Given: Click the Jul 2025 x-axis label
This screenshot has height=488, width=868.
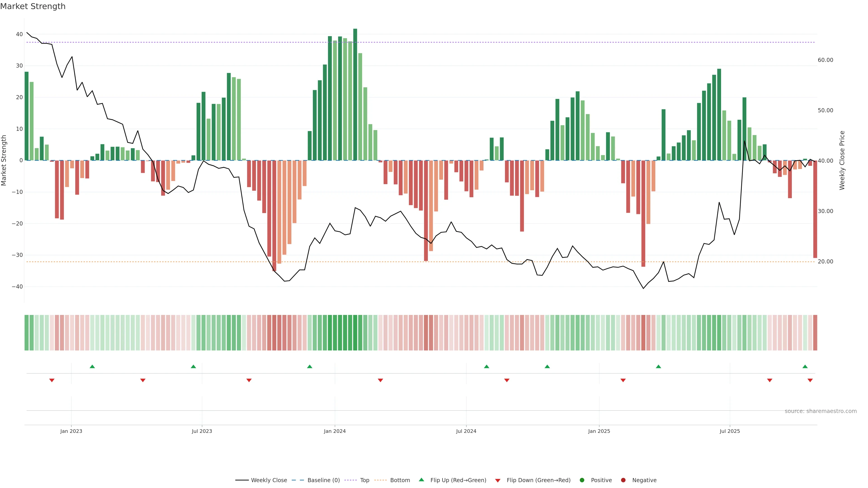Looking at the screenshot, I should pyautogui.click(x=729, y=431).
